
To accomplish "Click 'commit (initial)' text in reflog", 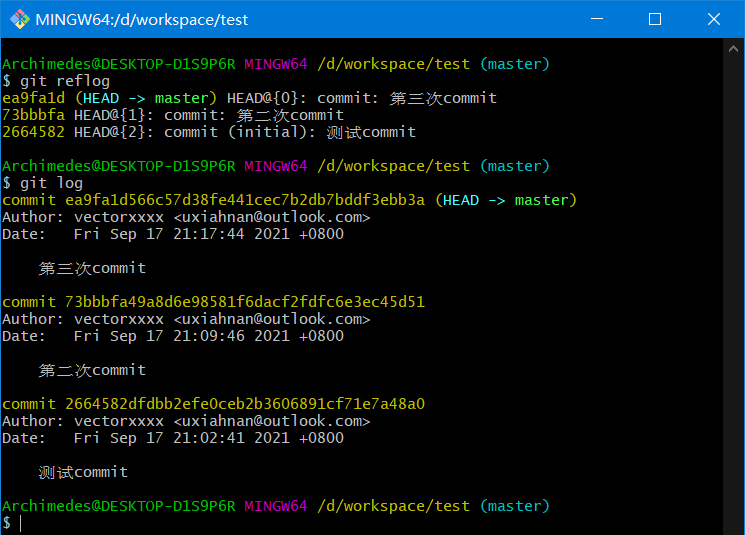I will click(236, 132).
